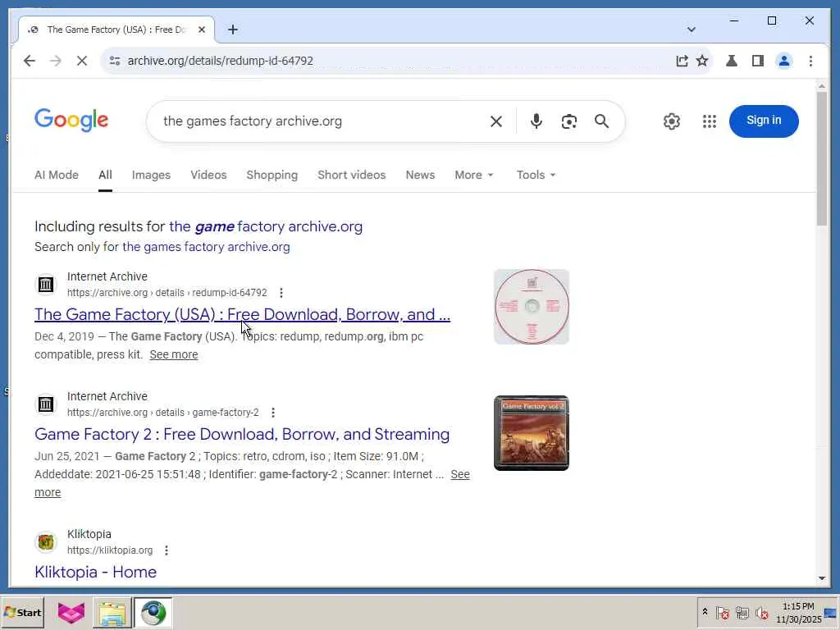Start a voice search with microphone
The width and height of the screenshot is (840, 630).
pyautogui.click(x=536, y=121)
